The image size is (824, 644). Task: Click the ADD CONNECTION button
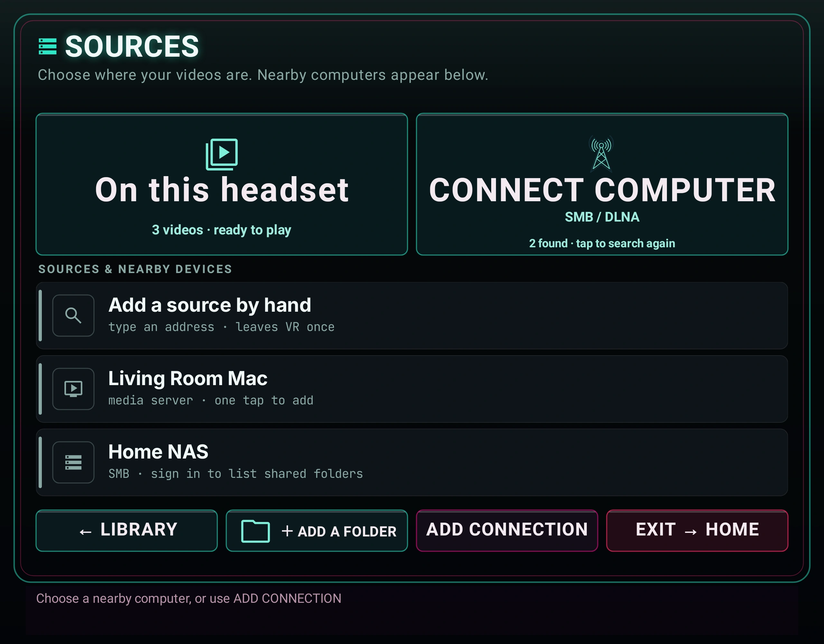507,531
